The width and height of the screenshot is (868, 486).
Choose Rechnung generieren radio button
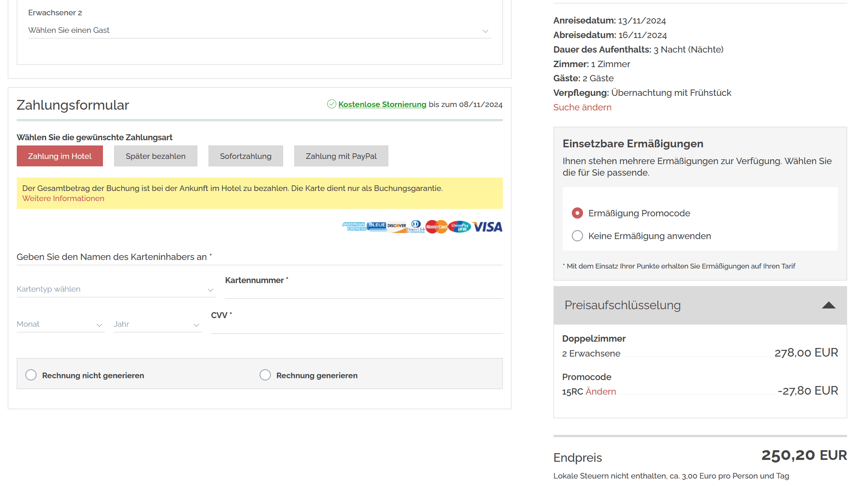pyautogui.click(x=265, y=375)
